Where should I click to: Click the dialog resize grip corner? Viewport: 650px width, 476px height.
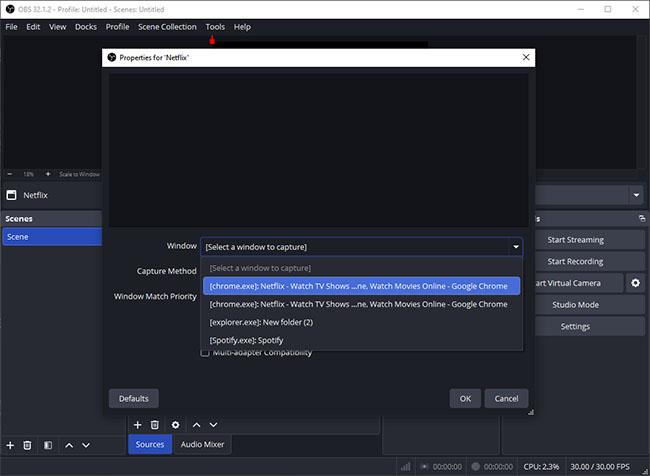[531, 412]
